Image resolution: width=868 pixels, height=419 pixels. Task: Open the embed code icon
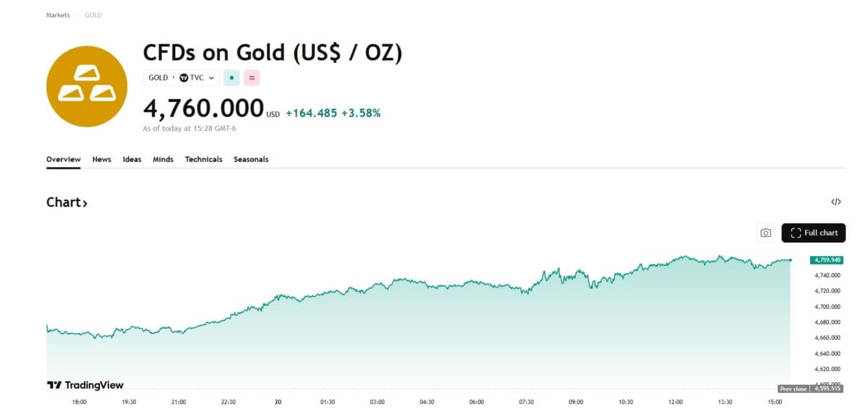tap(836, 202)
